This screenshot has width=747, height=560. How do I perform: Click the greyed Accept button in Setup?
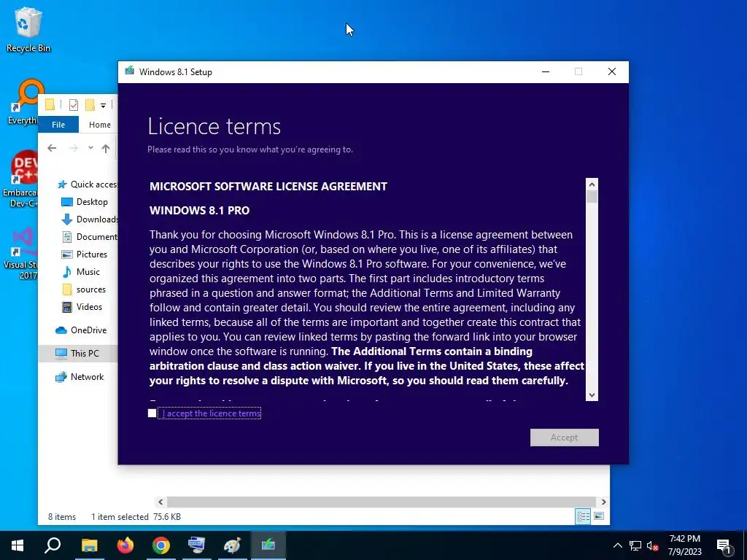click(564, 437)
